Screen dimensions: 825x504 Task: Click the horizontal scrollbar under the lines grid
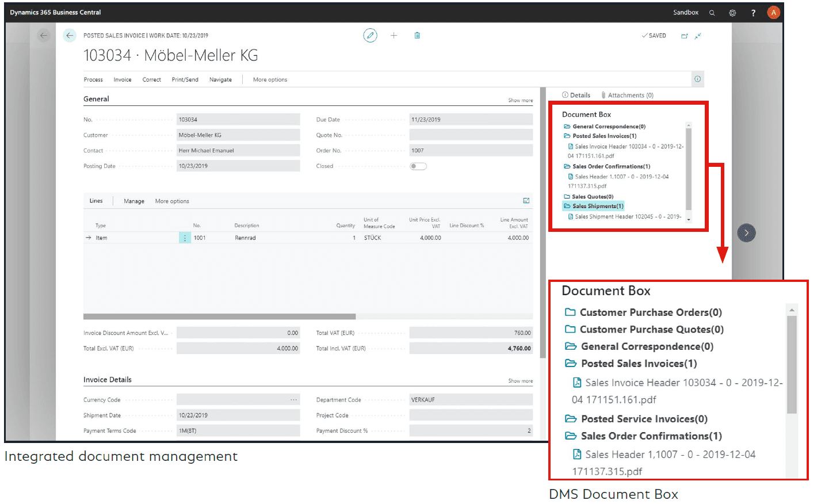(x=219, y=316)
